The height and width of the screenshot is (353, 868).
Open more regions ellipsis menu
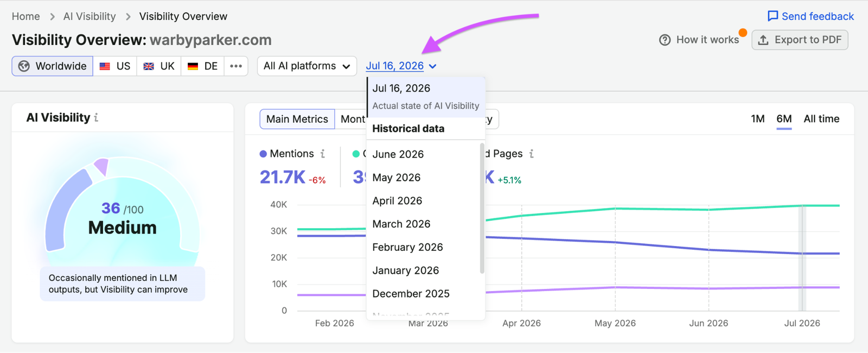coord(236,66)
